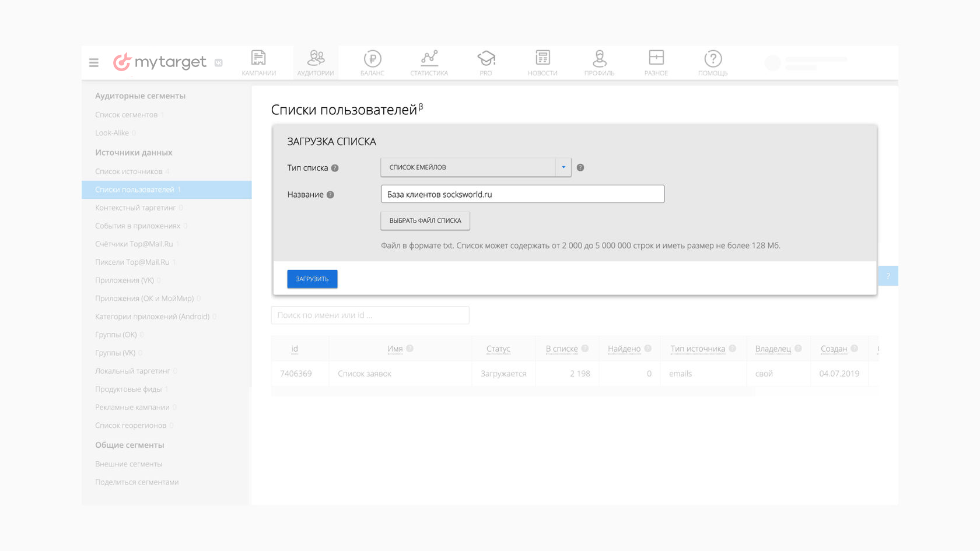Sort by Статус column header

point(498,349)
